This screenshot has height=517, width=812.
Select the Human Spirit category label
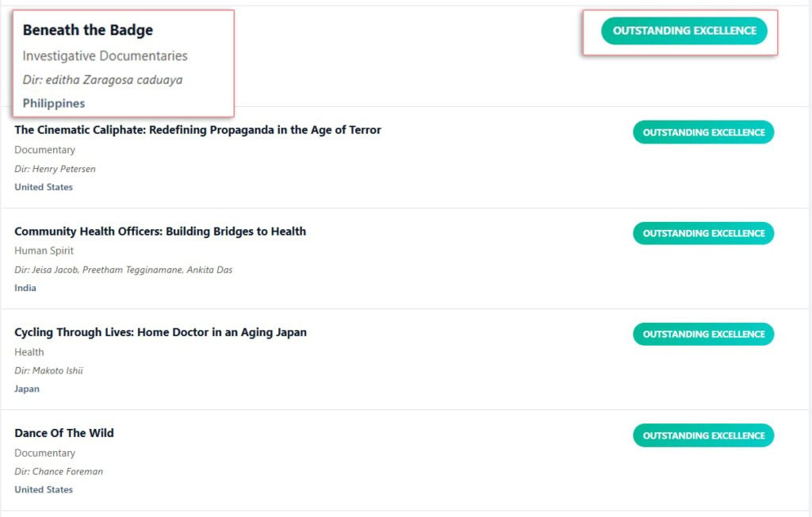(x=44, y=251)
